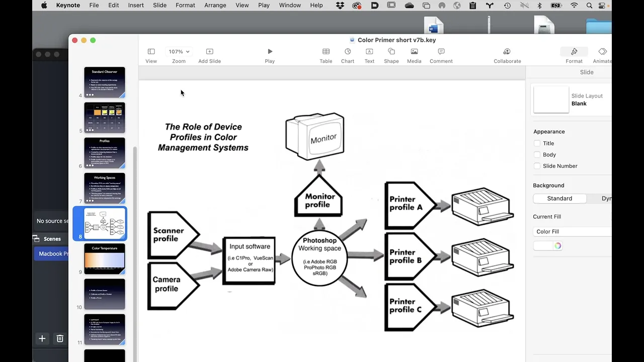Open the File menu

(x=94, y=5)
